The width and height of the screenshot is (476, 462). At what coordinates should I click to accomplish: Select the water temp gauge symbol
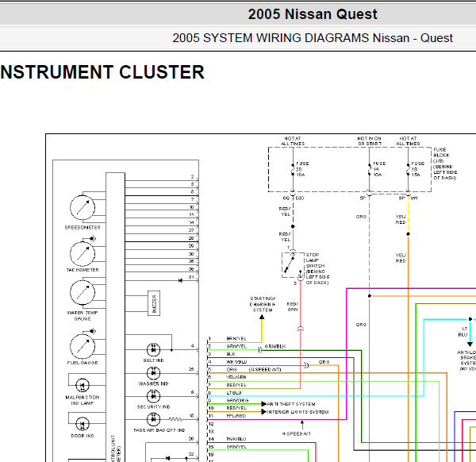click(83, 292)
